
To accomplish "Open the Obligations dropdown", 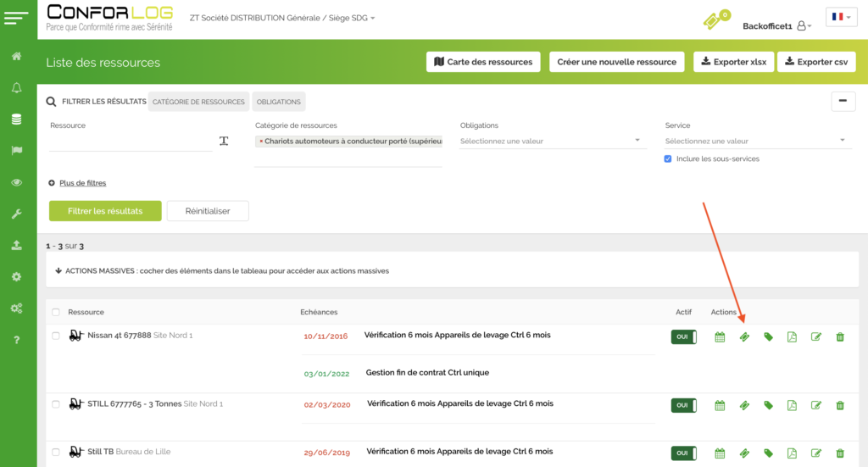I will (553, 141).
